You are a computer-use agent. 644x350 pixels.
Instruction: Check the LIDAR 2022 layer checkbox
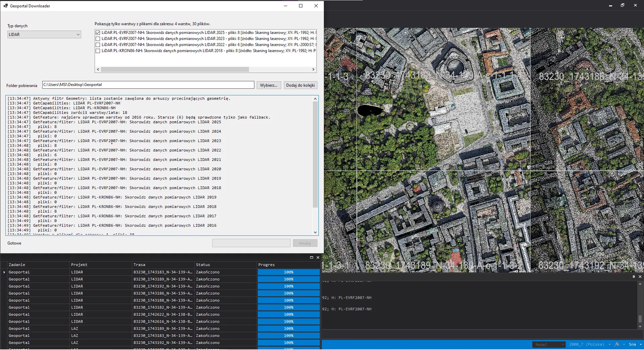coord(98,45)
